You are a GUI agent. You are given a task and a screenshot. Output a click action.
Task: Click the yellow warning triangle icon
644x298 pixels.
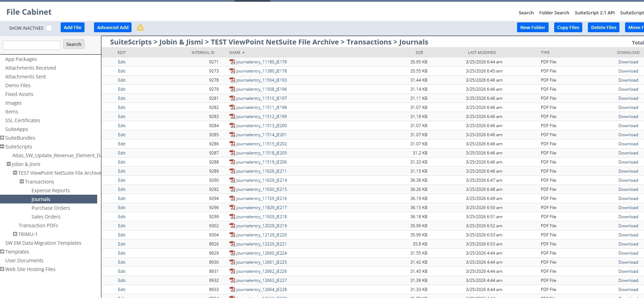(x=140, y=27)
